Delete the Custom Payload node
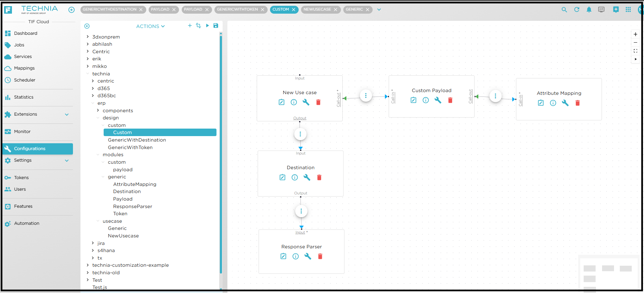 450,100
